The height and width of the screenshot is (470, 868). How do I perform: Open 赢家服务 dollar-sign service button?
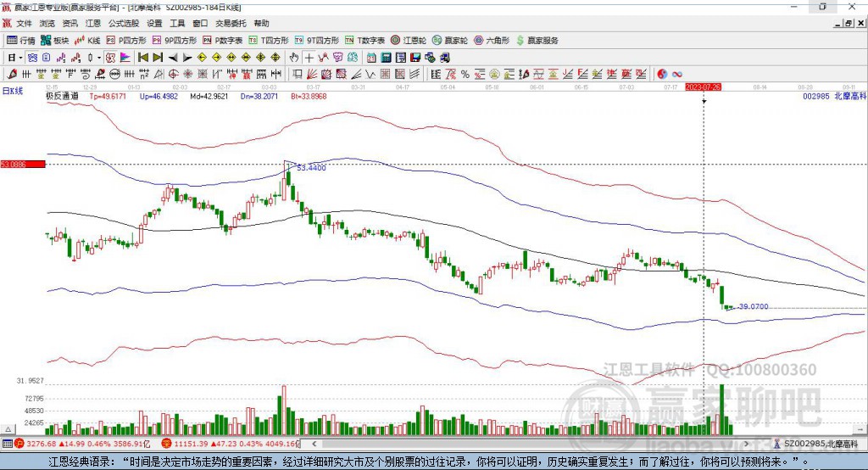click(537, 41)
